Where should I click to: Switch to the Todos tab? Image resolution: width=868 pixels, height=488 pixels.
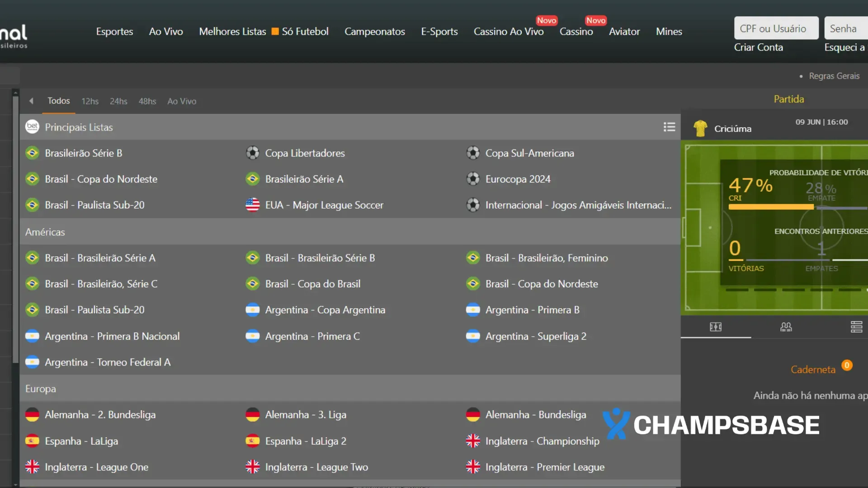(x=58, y=101)
